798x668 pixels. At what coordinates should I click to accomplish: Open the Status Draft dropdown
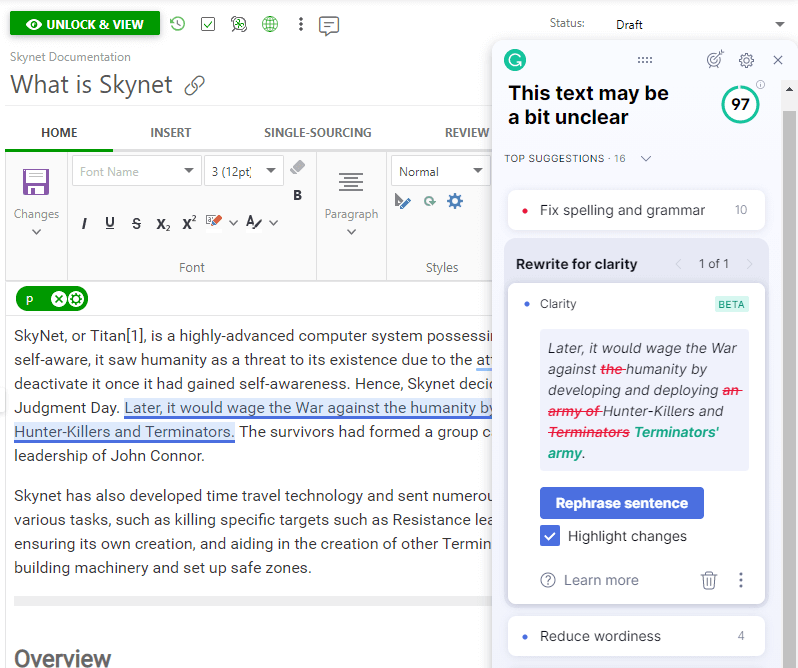click(700, 24)
